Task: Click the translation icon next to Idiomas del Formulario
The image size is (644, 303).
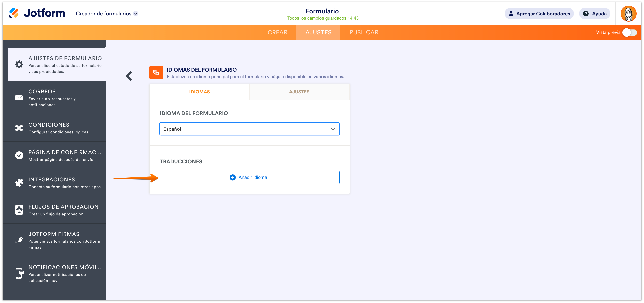Action: pos(156,73)
